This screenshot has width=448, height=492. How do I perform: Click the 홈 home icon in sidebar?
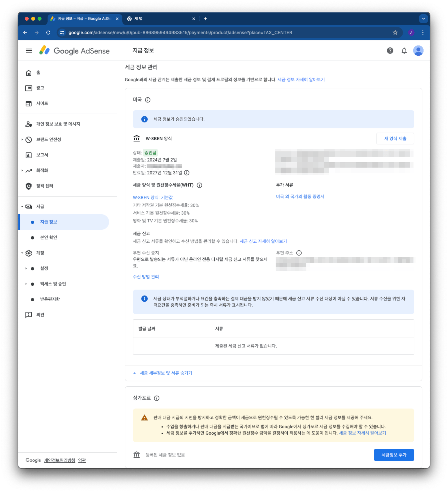pyautogui.click(x=28, y=72)
